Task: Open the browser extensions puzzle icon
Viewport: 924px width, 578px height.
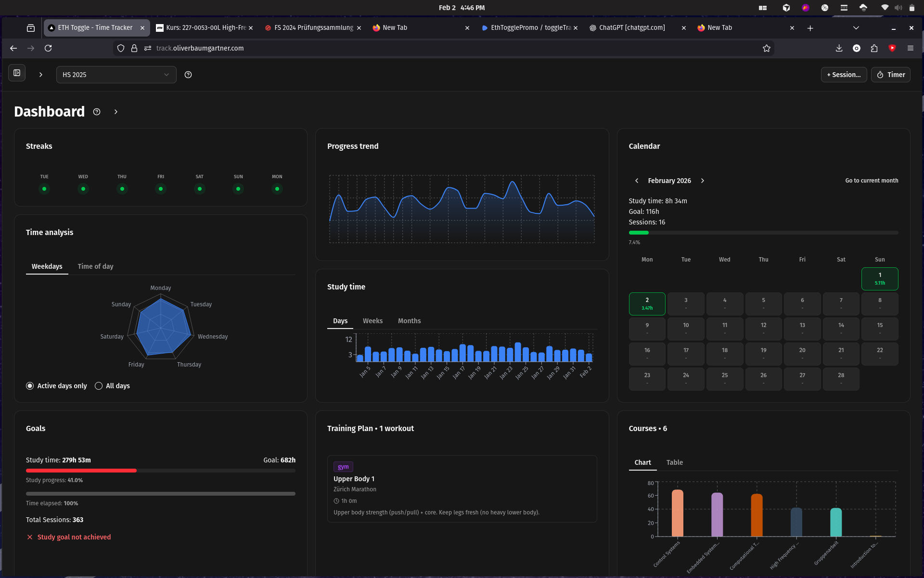Action: (874, 48)
